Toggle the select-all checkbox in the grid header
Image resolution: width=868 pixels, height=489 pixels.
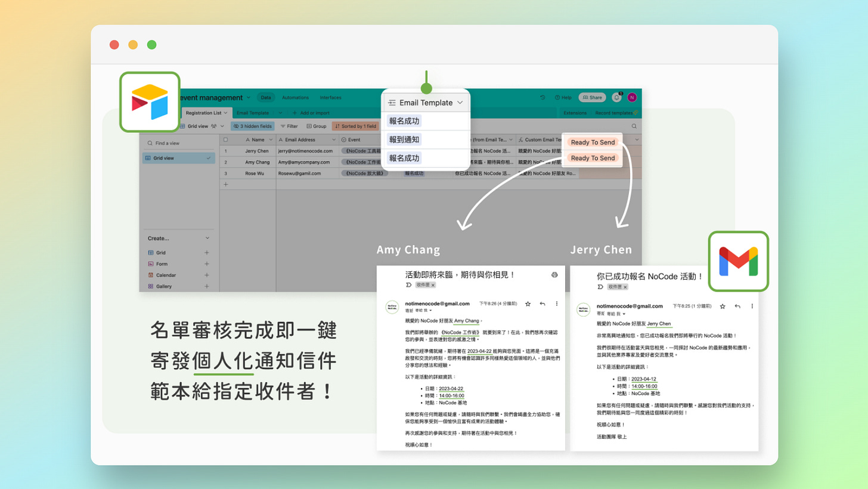[225, 140]
